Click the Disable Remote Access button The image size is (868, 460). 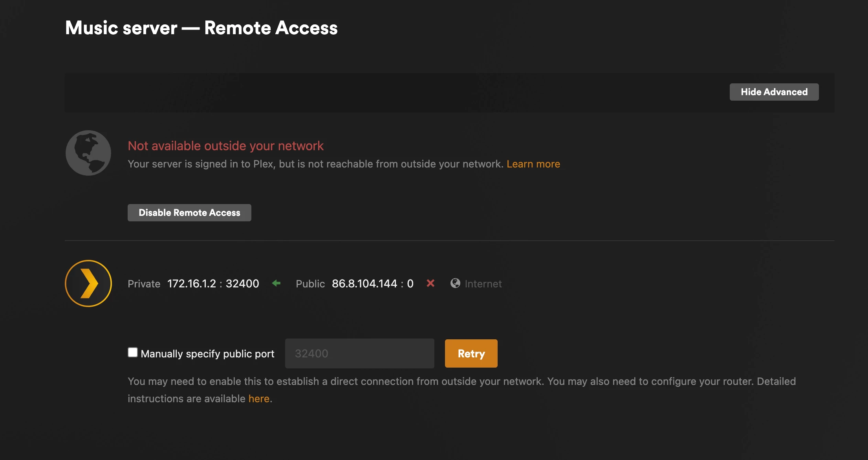pyautogui.click(x=189, y=213)
